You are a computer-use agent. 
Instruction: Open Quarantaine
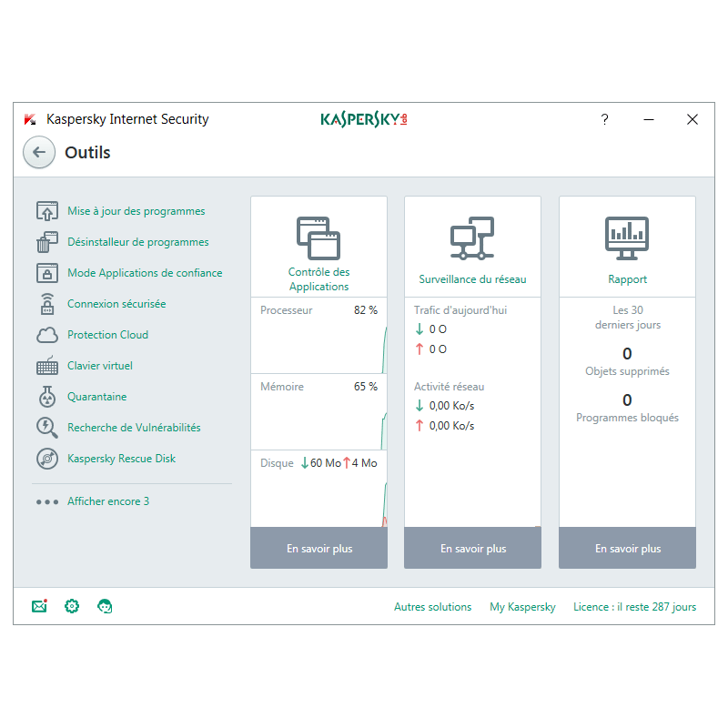point(97,397)
